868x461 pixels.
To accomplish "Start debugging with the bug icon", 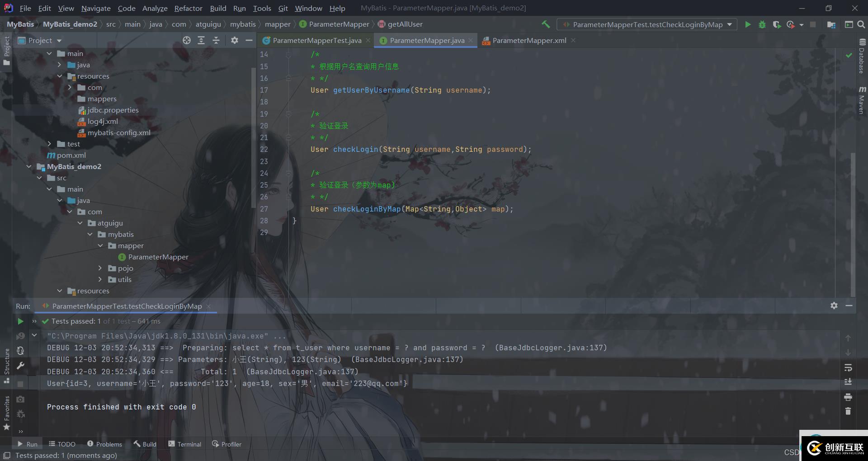I will (762, 24).
